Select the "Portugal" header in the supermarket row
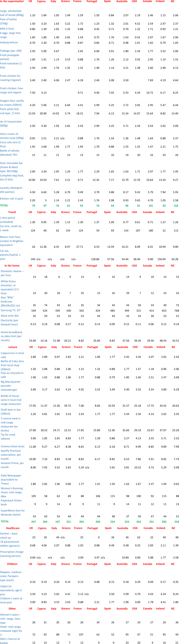Image resolution: width=179 pixels, height=644 pixels. (92, 1)
